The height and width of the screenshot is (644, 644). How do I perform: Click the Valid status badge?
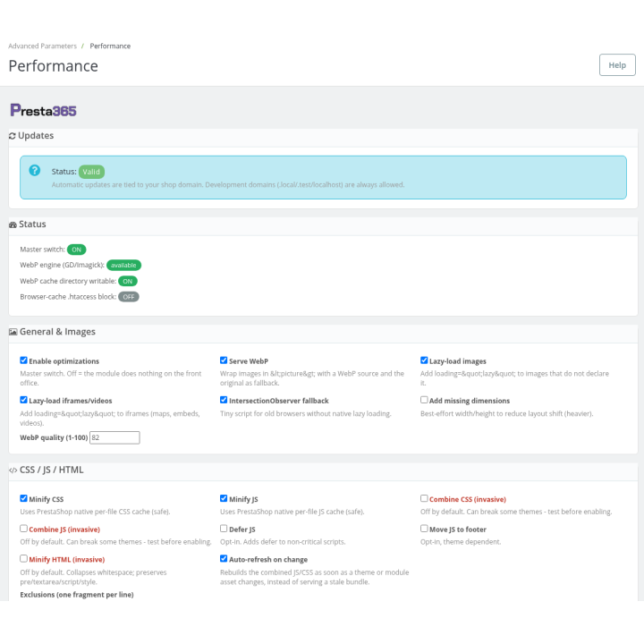[91, 172]
